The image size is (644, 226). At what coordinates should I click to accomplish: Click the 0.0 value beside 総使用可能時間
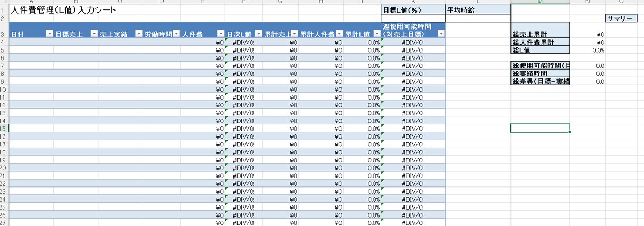(588, 66)
